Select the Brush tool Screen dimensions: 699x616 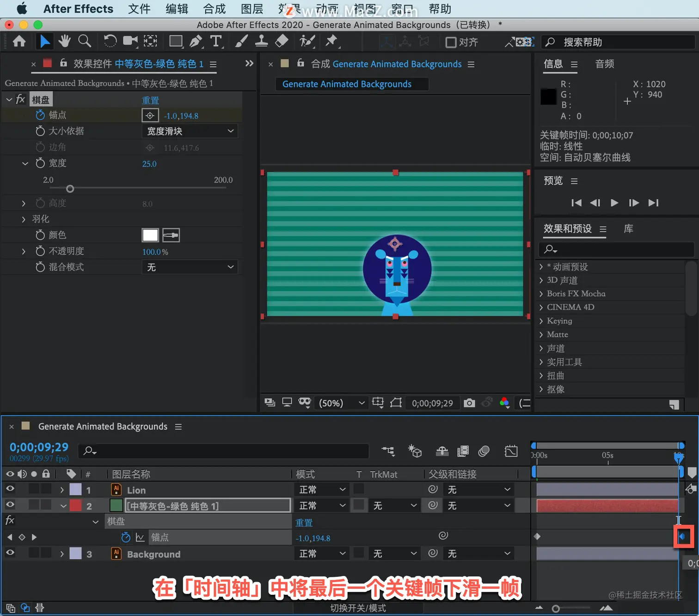click(241, 42)
